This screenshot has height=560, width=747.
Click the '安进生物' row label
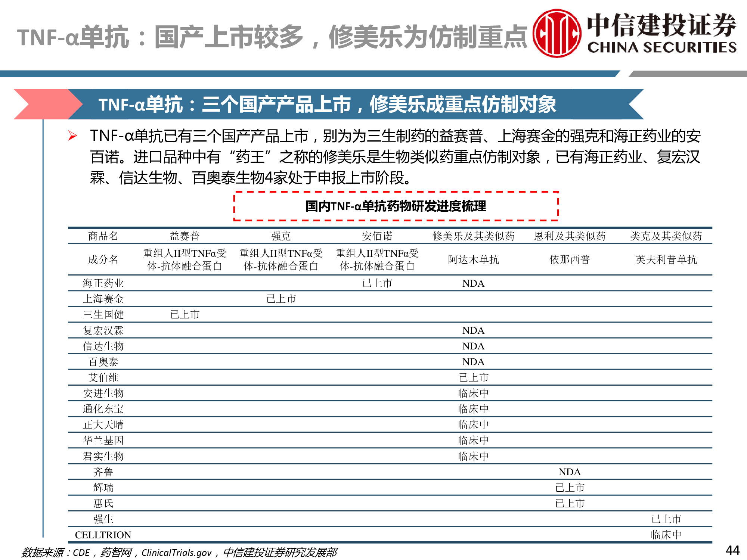point(103,393)
